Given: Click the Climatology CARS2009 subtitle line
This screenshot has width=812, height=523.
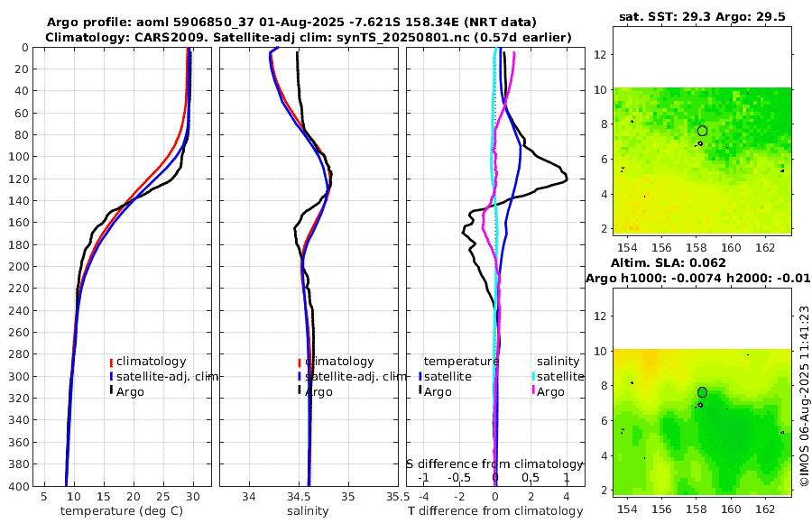Looking at the screenshot, I should 309,37.
